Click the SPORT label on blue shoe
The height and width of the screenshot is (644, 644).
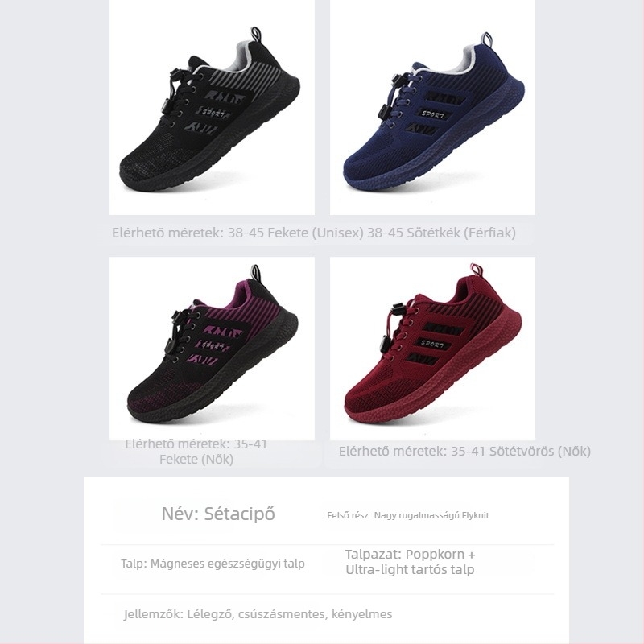tap(432, 114)
